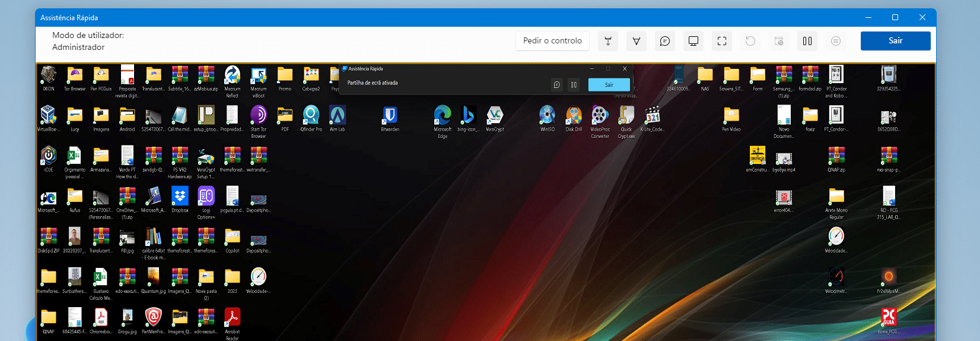
Task: Select the byeBye.mp4 video file
Action: [784, 159]
